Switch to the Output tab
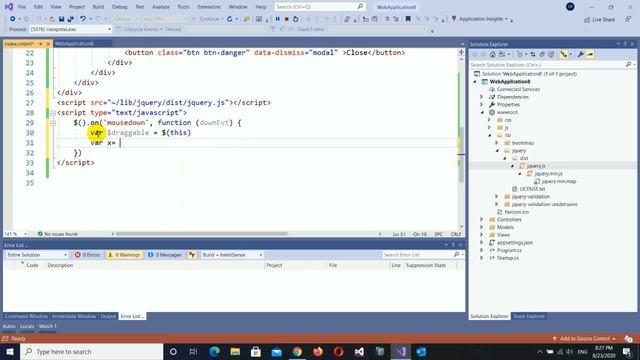 point(108,316)
